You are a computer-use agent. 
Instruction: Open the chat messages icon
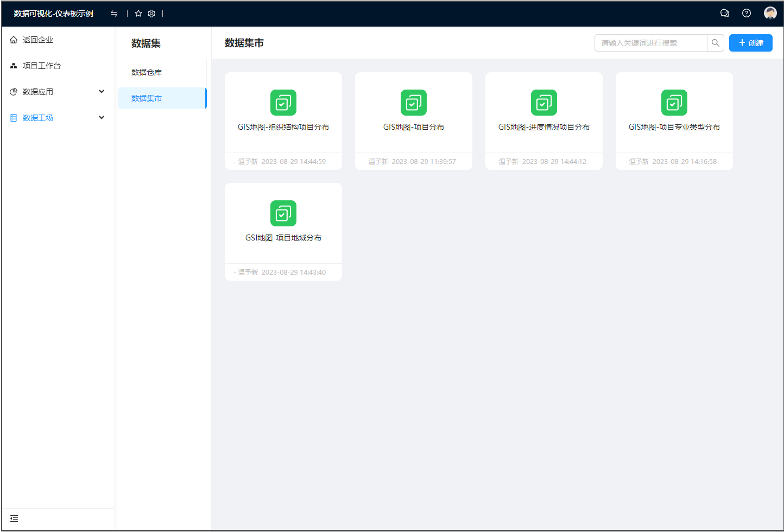(x=724, y=14)
